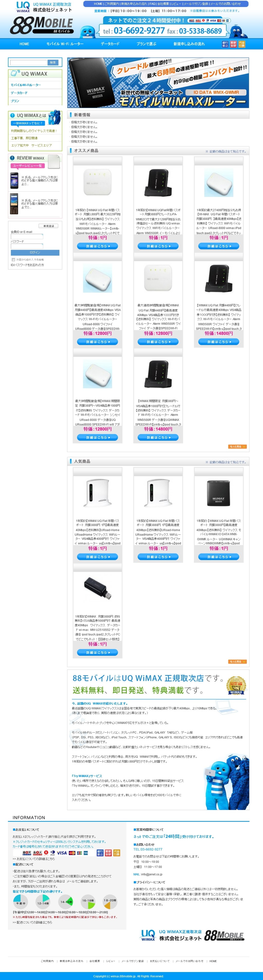Open the モバイル Wi-Fi ルーター nav tab
Viewport: 263px width, 980px height.
(x=65, y=44)
